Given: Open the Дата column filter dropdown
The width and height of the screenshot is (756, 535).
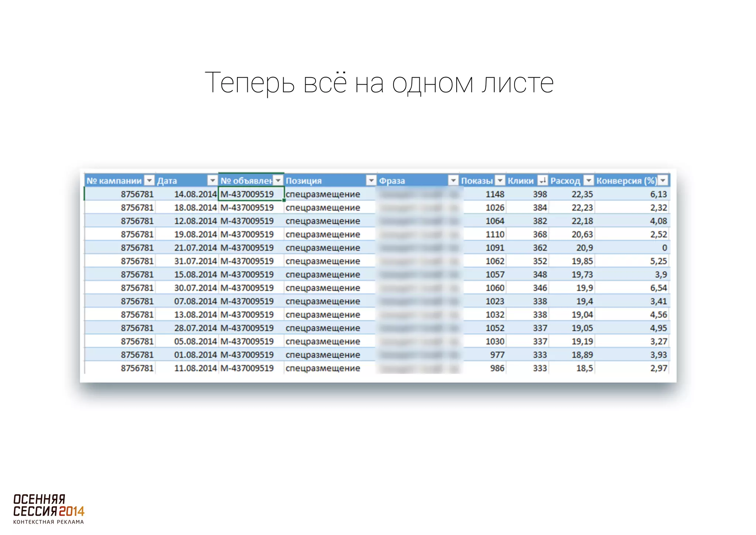Looking at the screenshot, I should coord(212,180).
